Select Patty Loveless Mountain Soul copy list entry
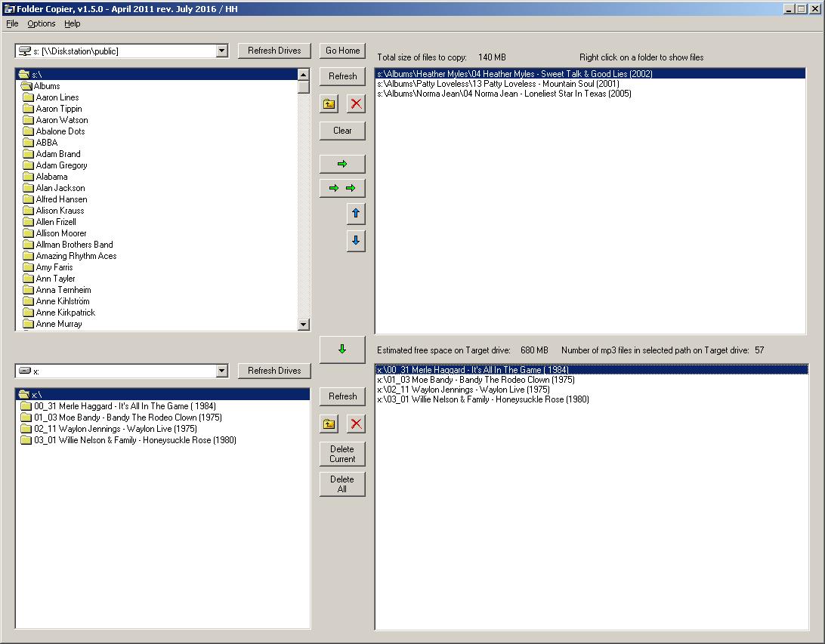Image resolution: width=825 pixels, height=644 pixels. click(x=590, y=84)
